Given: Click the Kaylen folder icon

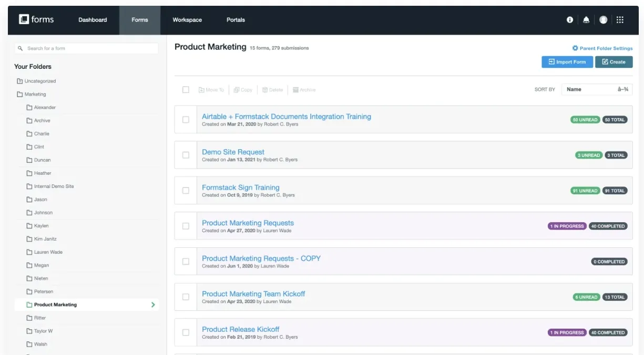Looking at the screenshot, I should (29, 226).
